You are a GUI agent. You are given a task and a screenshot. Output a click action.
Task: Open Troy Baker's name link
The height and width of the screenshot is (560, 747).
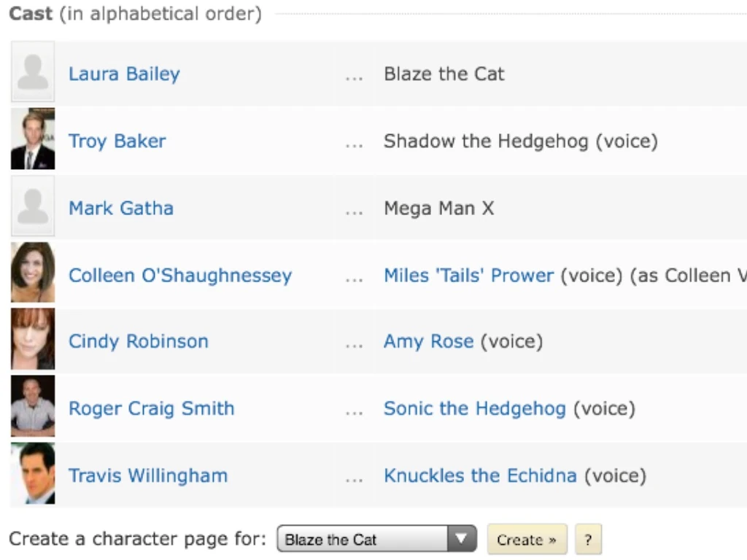coord(117,141)
